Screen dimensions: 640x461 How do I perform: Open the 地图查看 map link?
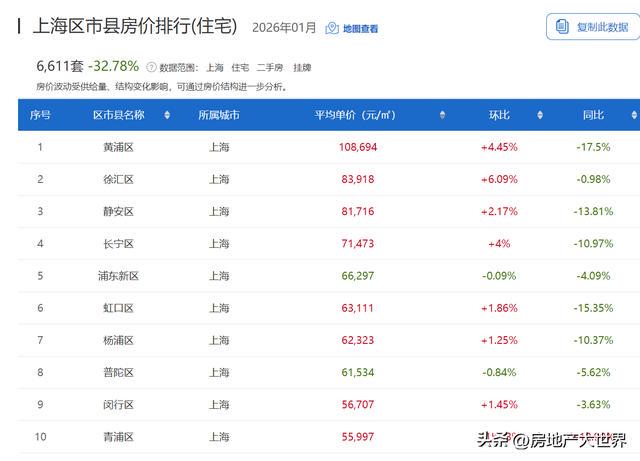click(x=360, y=29)
